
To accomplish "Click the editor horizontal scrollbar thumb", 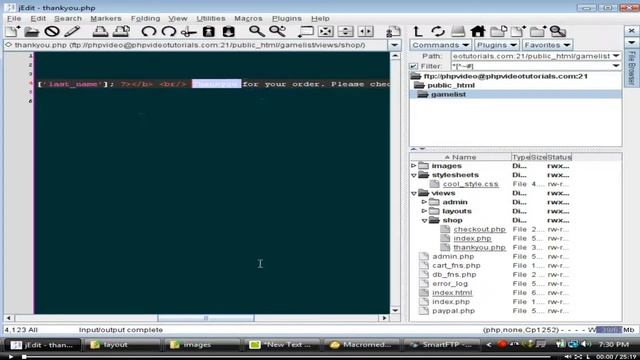I will (x=206, y=318).
